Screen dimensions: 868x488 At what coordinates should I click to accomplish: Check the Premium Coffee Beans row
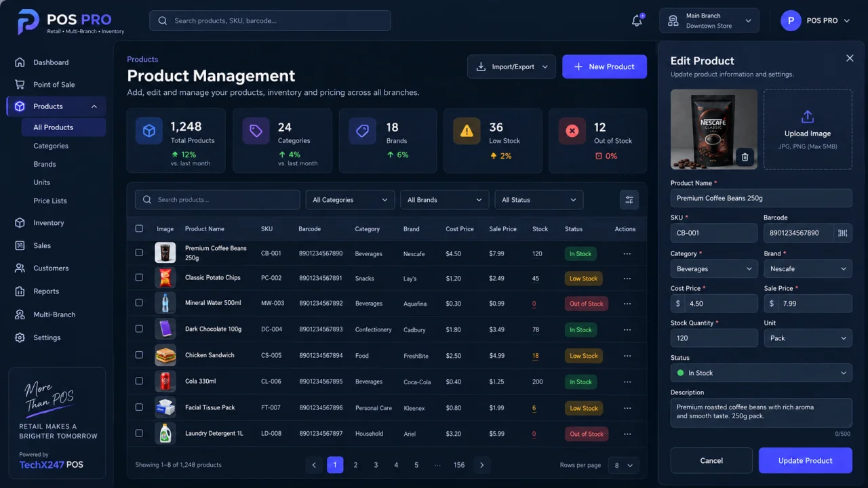tap(139, 253)
